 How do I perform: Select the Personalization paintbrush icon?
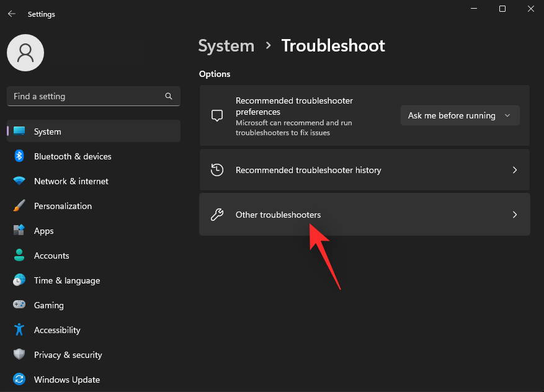pos(19,206)
